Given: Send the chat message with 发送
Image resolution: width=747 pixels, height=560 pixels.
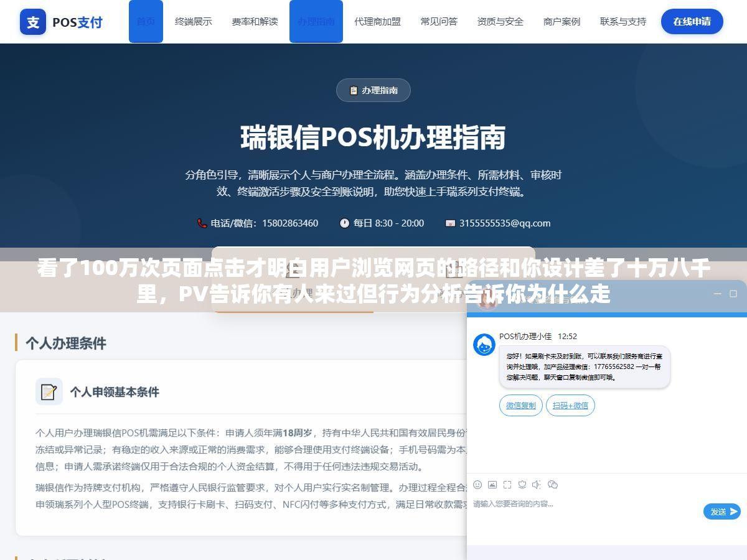Looking at the screenshot, I should [722, 511].
